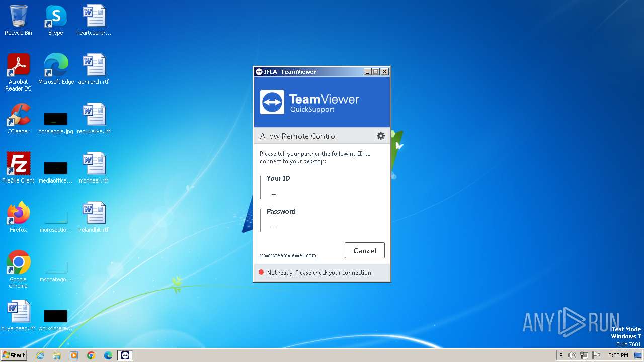Minimize the TeamViewer QuickSupport window
The height and width of the screenshot is (362, 644).
(x=367, y=72)
